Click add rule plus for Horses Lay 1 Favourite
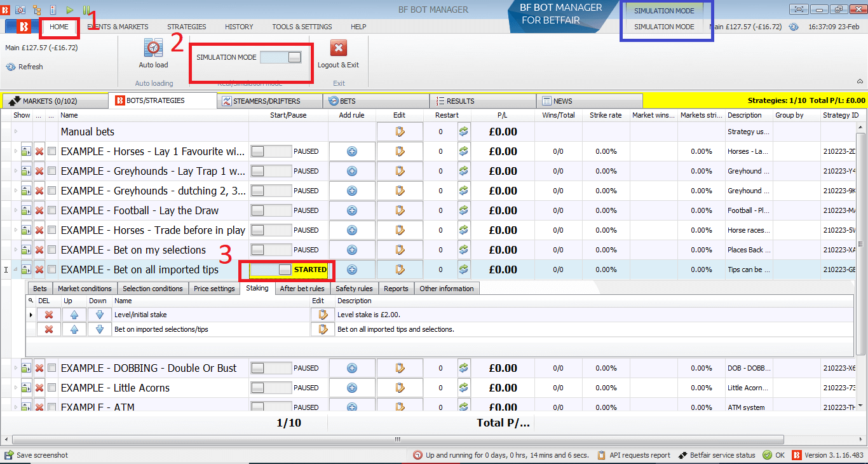Viewport: 868px width, 464px height. pos(351,151)
